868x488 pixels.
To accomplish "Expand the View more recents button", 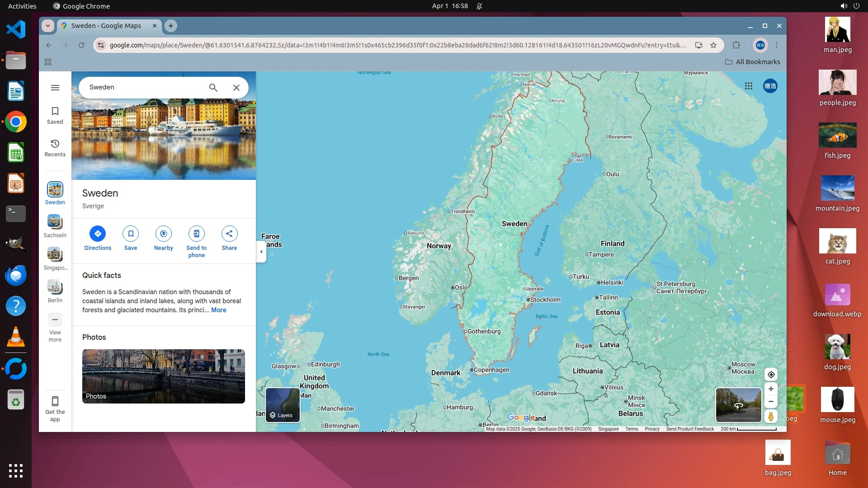I will [55, 320].
